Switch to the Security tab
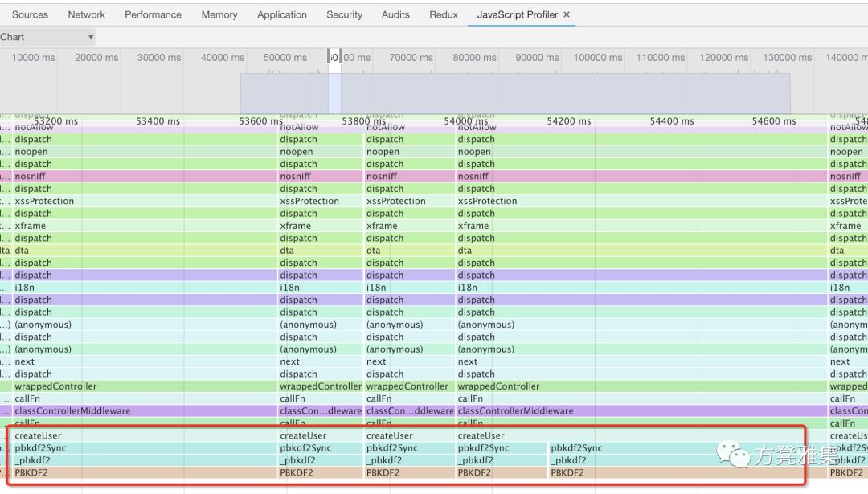868x494 pixels. (x=344, y=15)
